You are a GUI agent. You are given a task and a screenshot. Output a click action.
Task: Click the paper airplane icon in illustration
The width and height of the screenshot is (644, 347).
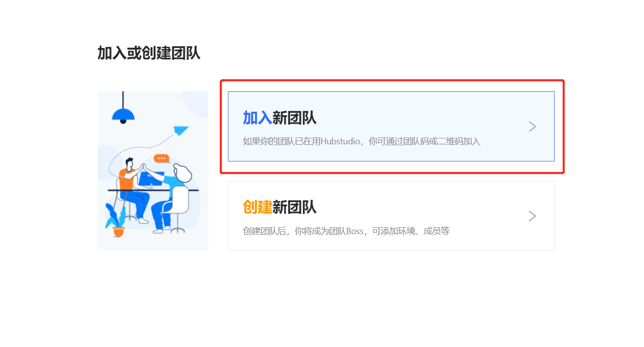[181, 131]
